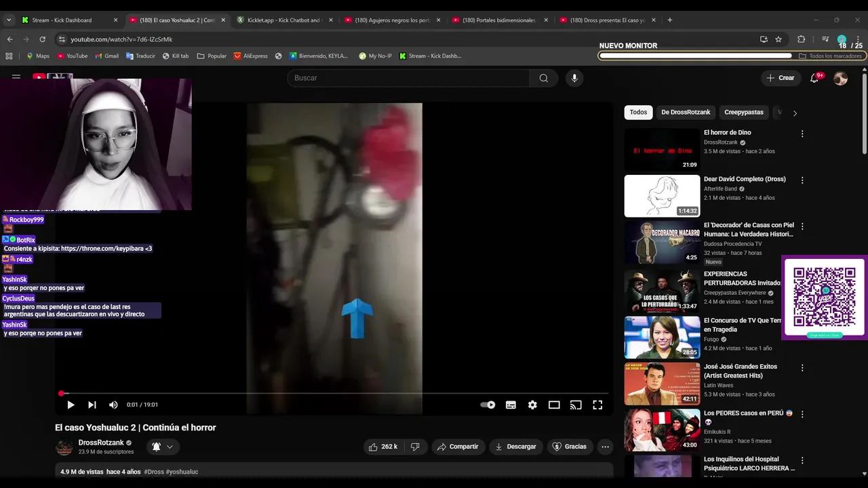Open the DrossRotzank channel name link
This screenshot has width=868, height=488.
(101, 443)
